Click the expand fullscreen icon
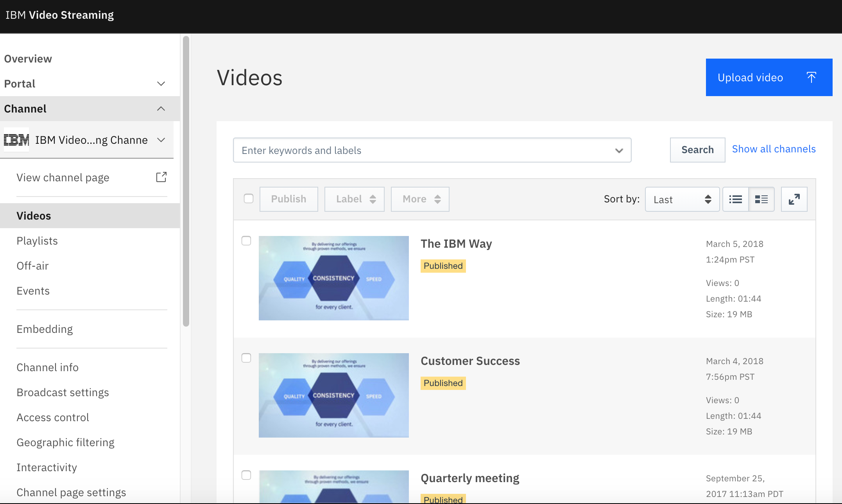The height and width of the screenshot is (504, 842). tap(794, 199)
